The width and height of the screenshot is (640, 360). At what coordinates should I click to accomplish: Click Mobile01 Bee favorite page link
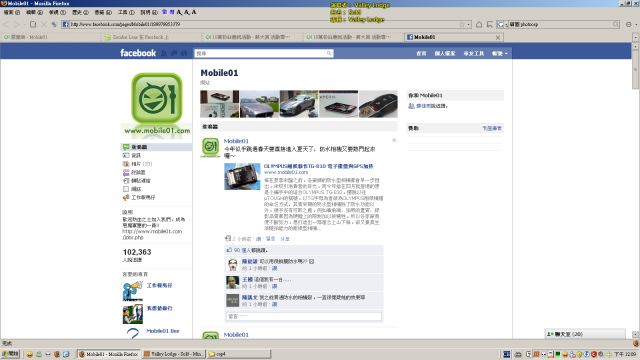pos(162,331)
